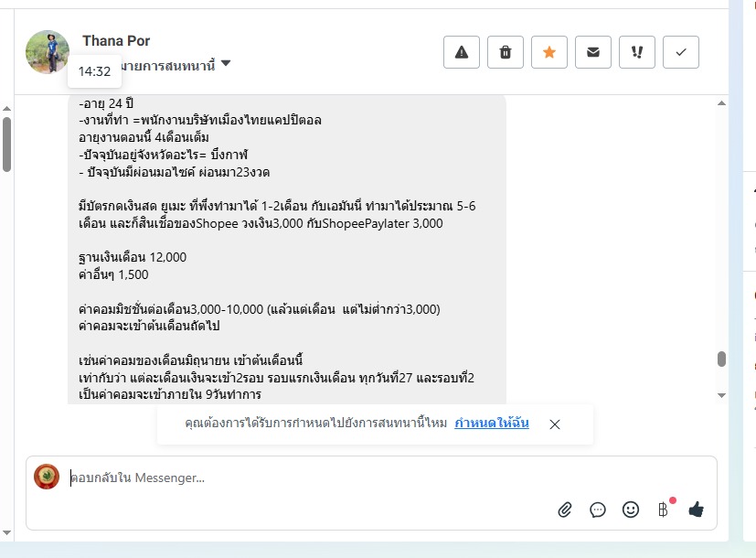The width and height of the screenshot is (756, 558).
Task: Dismiss the assignment prompt banner
Action: tap(555, 424)
